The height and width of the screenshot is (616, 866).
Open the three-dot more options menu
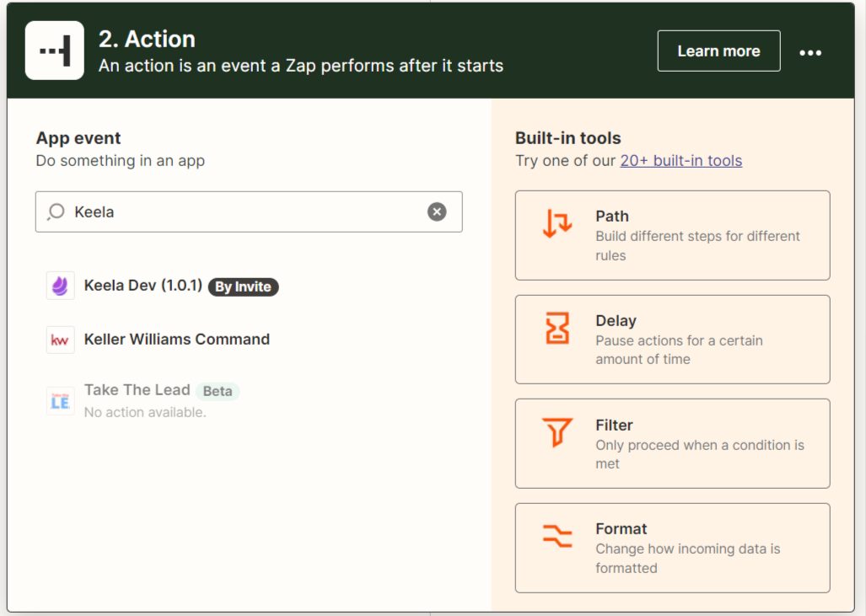[810, 52]
